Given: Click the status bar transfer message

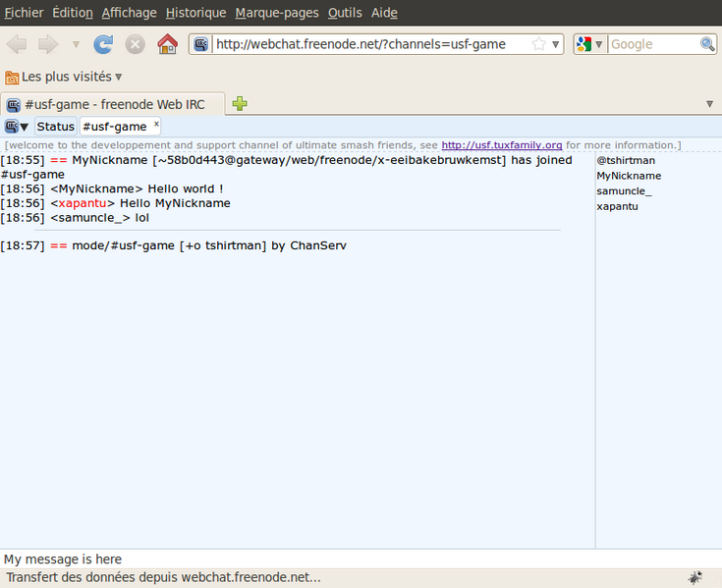Looking at the screenshot, I should tap(163, 577).
